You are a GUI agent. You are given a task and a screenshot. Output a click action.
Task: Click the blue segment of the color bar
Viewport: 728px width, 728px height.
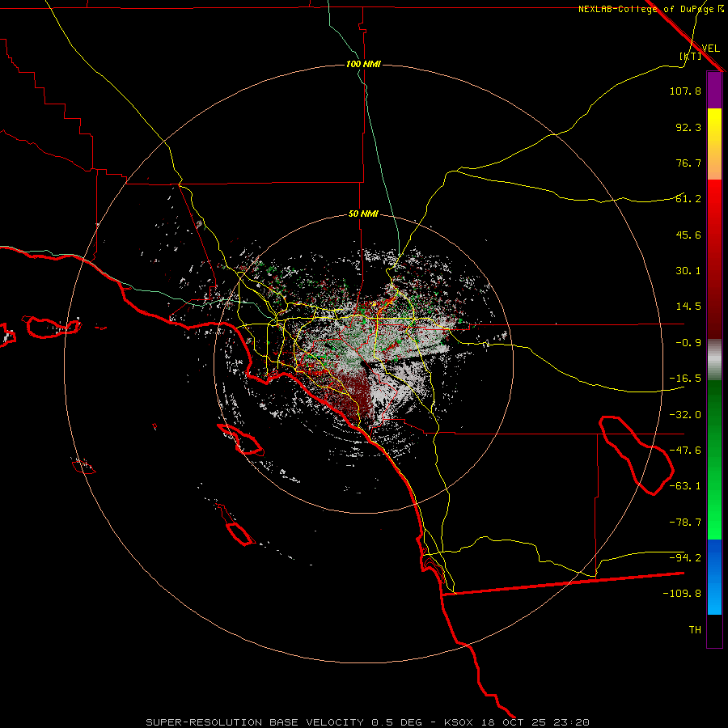[x=714, y=577]
